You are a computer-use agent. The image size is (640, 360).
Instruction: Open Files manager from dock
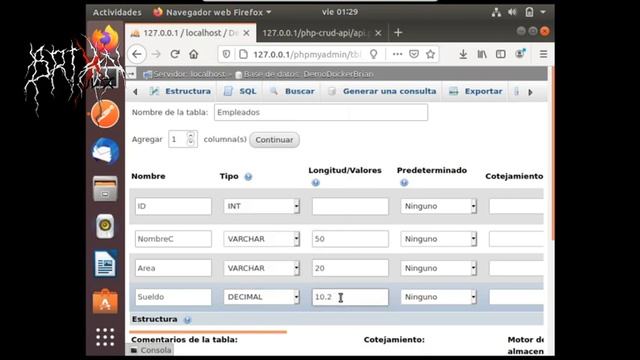(x=105, y=189)
